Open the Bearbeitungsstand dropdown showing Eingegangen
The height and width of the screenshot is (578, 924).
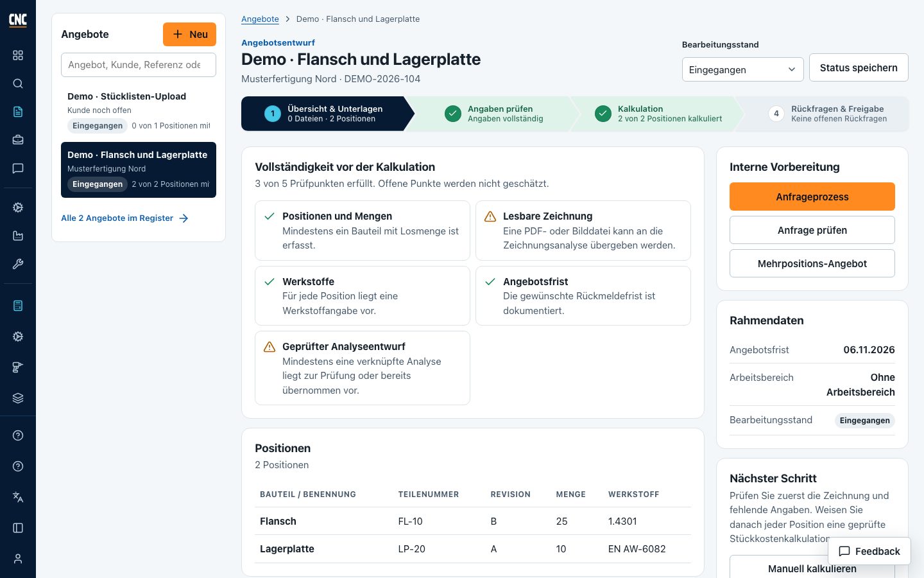tap(742, 69)
